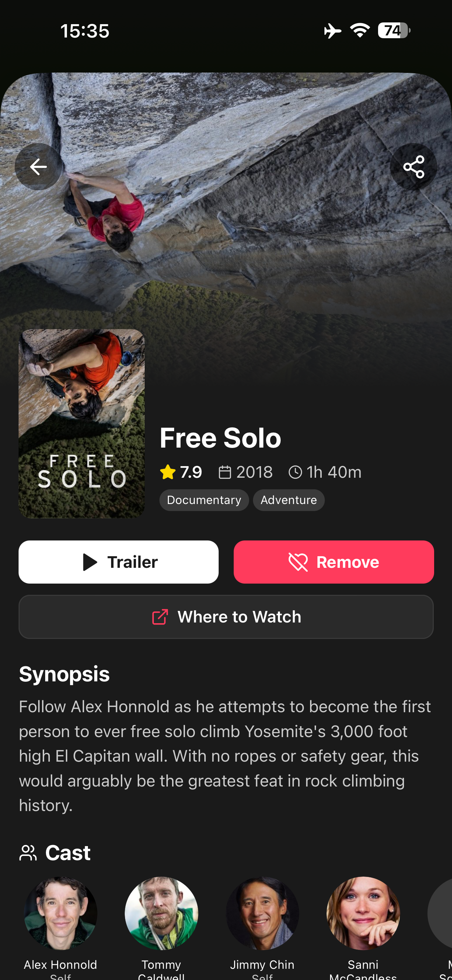Play the Trailer

119,562
